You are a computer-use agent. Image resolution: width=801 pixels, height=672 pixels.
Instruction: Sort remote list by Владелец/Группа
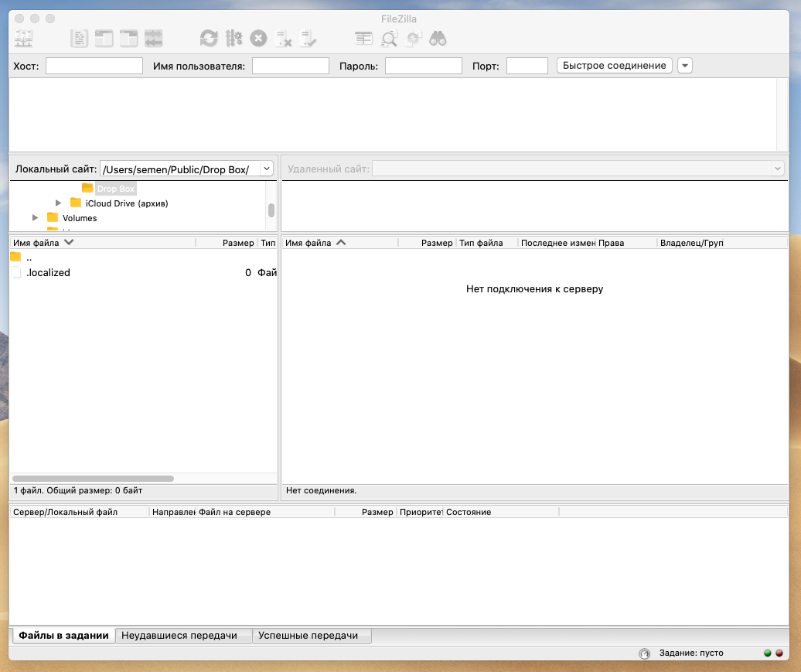(691, 243)
